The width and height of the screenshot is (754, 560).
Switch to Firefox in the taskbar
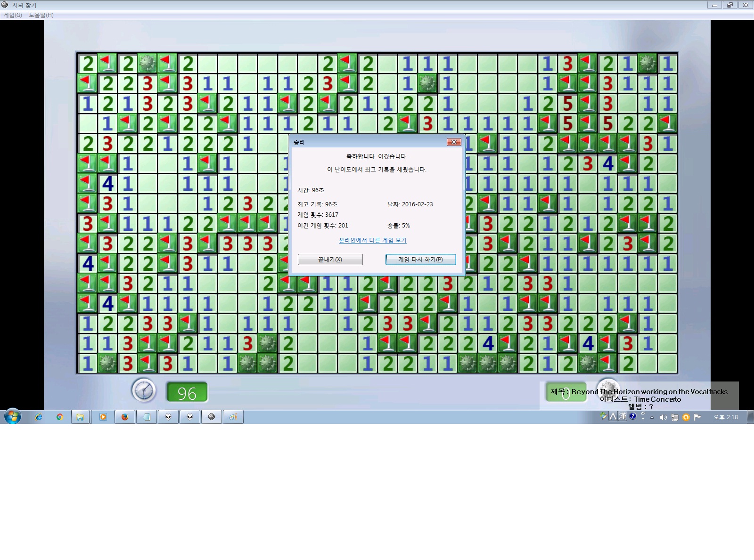(125, 417)
